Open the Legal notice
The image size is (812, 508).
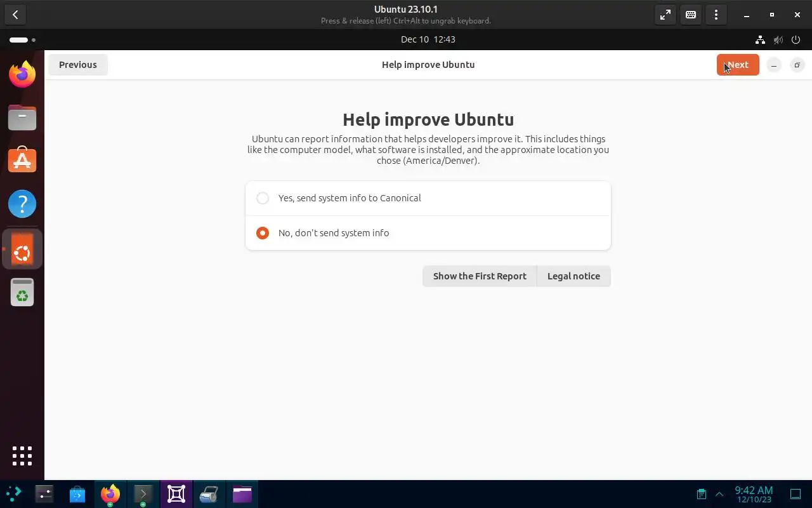pos(573,276)
